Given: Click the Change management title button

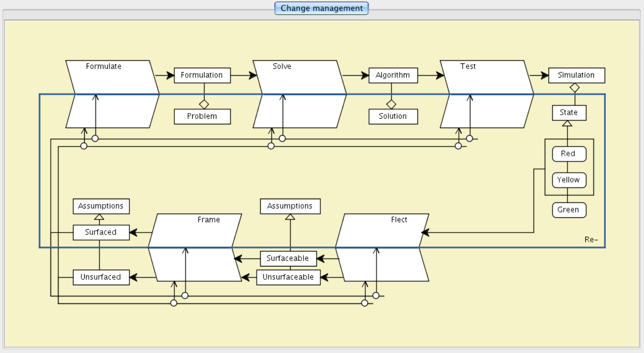Looking at the screenshot, I should tap(321, 8).
